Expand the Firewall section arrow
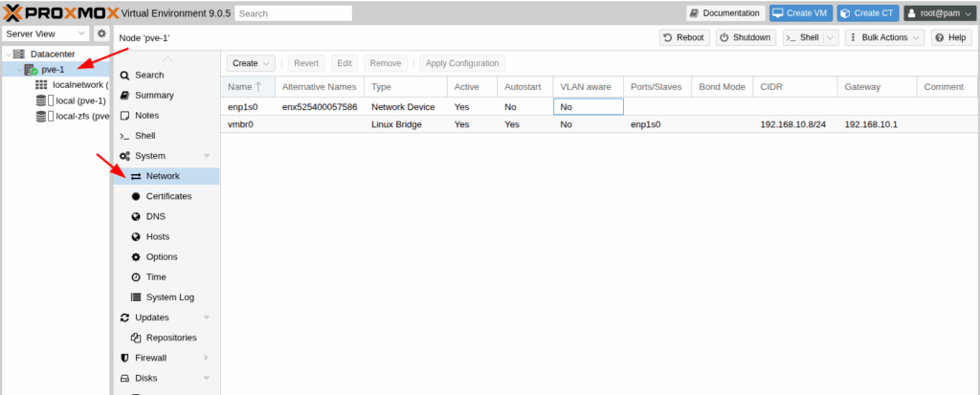 coord(207,358)
